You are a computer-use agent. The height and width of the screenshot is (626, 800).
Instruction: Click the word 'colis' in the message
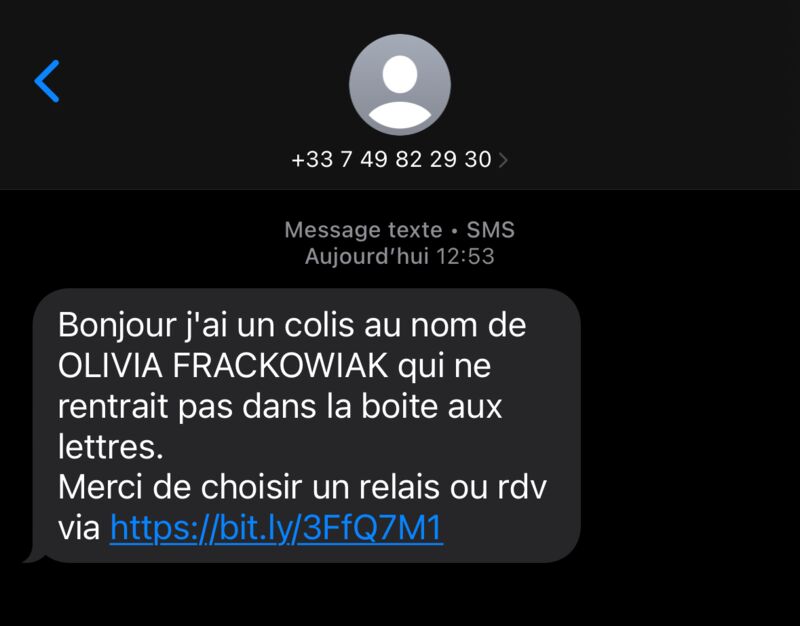[319, 325]
